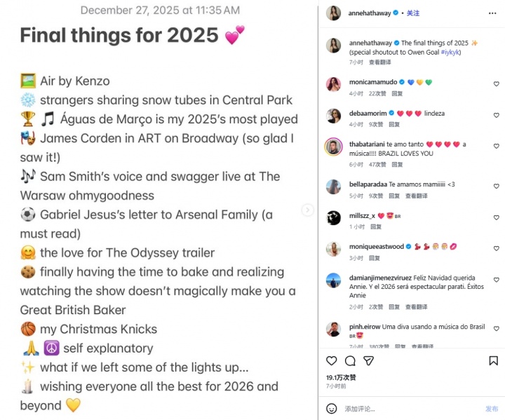Like monicamamudo's comment with heart

pos(495,84)
